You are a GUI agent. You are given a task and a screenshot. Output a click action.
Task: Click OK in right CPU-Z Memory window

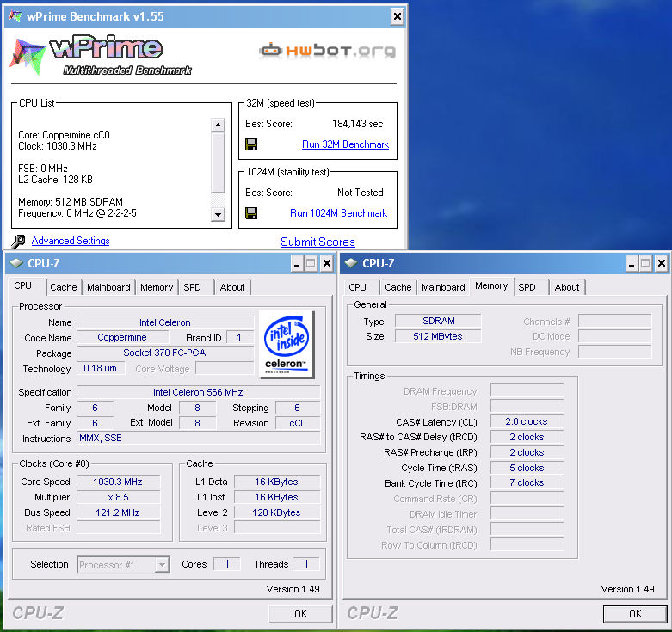click(x=635, y=614)
